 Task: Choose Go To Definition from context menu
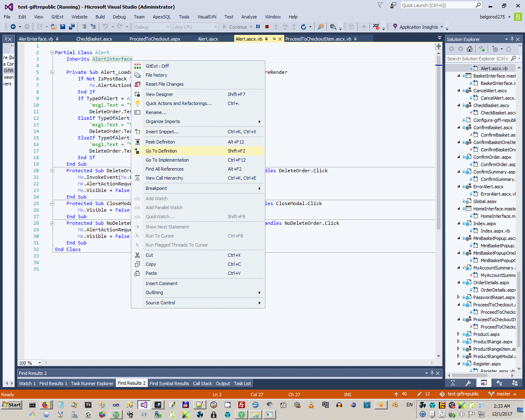coord(161,151)
